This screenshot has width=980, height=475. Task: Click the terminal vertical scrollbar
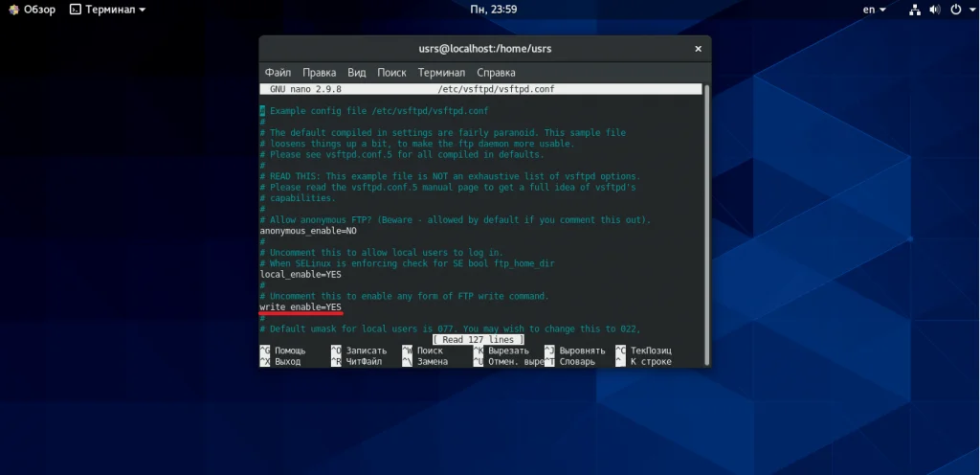tap(707, 225)
